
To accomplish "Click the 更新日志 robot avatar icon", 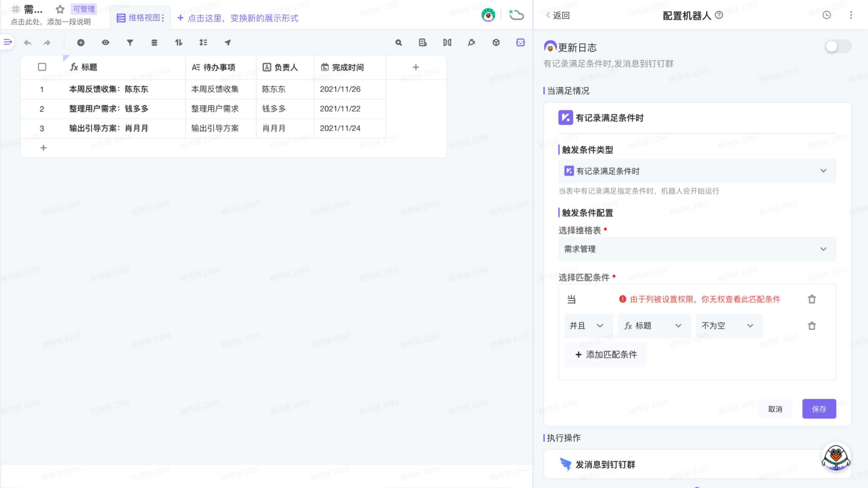I will click(x=550, y=47).
